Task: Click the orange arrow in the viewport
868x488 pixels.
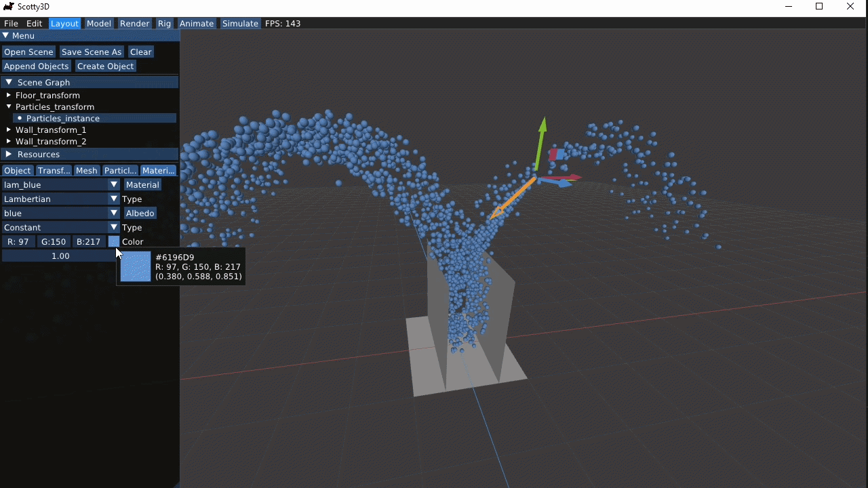Action: pyautogui.click(x=513, y=198)
